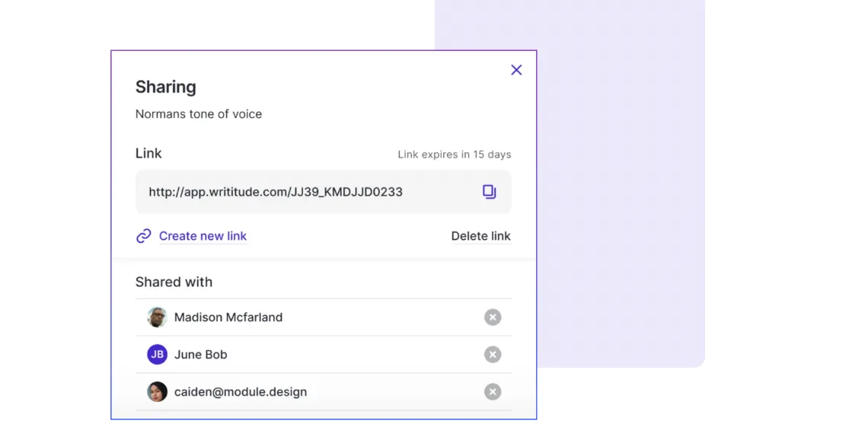The height and width of the screenshot is (443, 868).
Task: Close the Sharing dialog
Action: (516, 69)
